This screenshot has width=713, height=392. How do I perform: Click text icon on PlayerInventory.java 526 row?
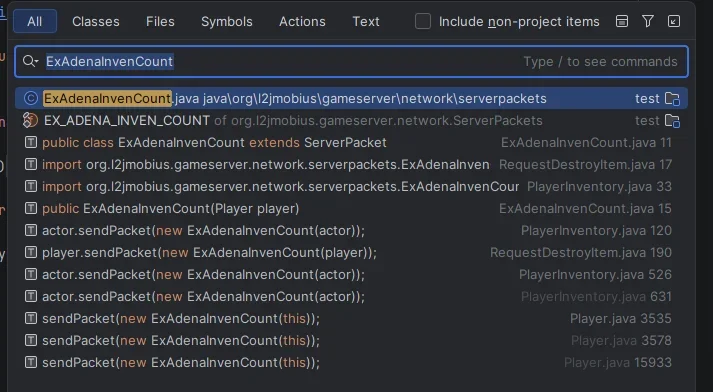coord(30,274)
